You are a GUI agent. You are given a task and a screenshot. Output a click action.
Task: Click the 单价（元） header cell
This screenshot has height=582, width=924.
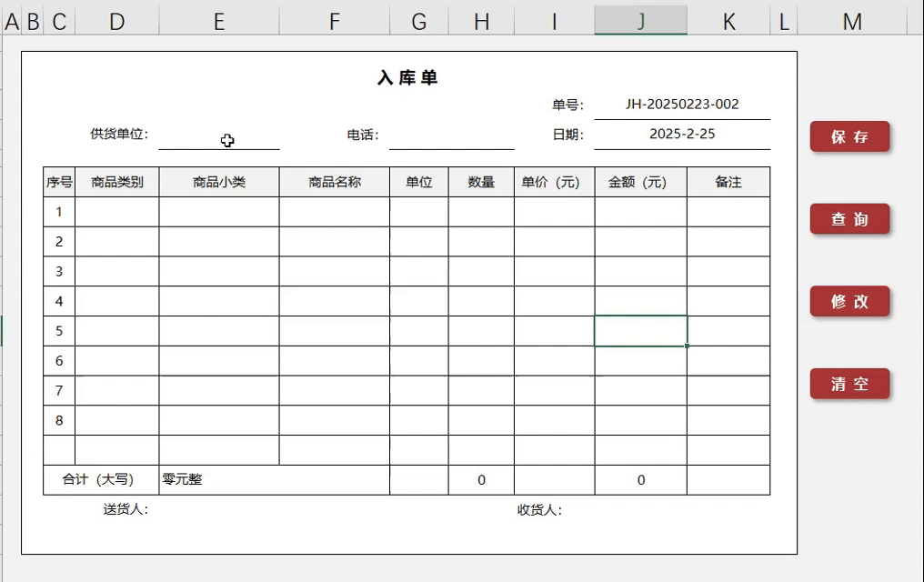[x=554, y=182]
